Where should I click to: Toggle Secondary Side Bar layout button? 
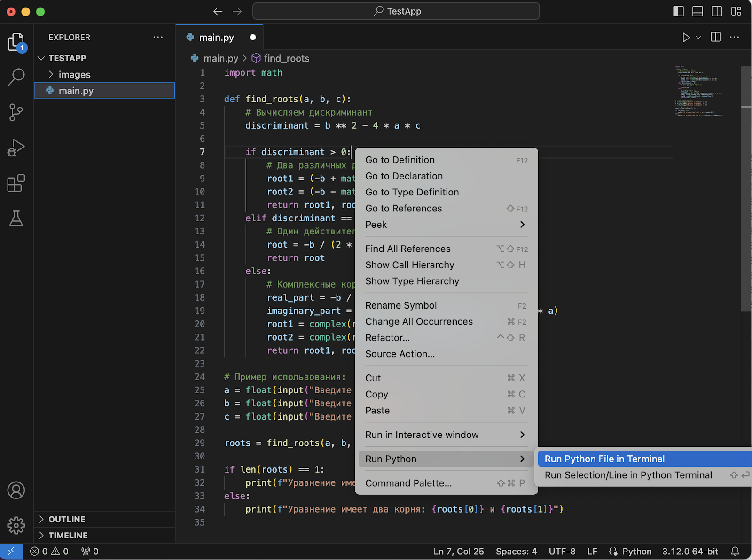717,11
